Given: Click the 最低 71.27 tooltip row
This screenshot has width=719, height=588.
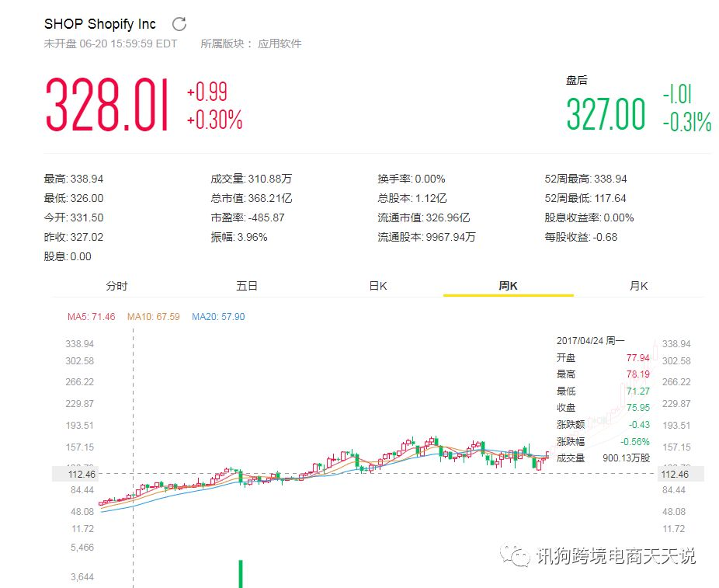Looking at the screenshot, I should coord(603,391).
